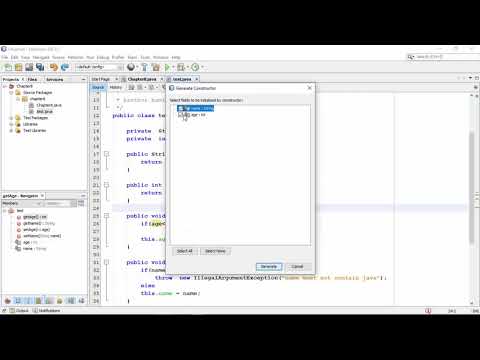This screenshot has width=480, height=360.
Task: Click the globe browser toolbar icon
Action: [131, 67]
